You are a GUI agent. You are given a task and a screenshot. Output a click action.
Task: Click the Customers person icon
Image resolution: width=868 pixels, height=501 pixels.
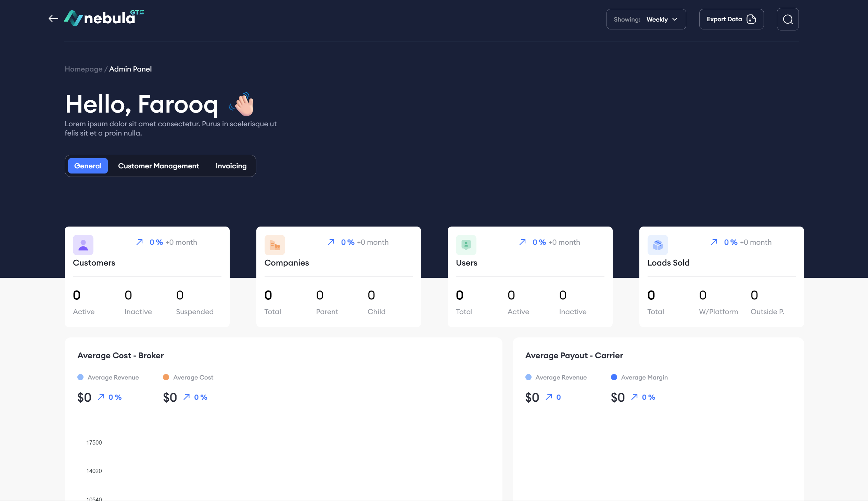coord(83,245)
